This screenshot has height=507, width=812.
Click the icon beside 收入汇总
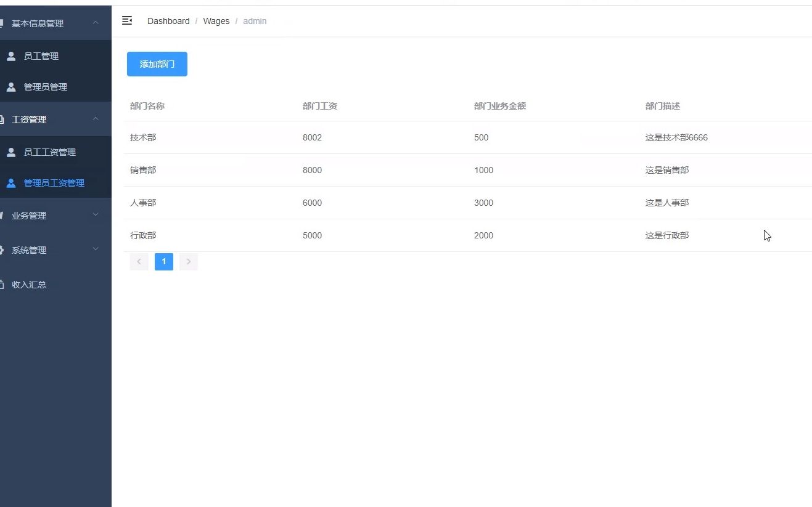click(x=2, y=284)
